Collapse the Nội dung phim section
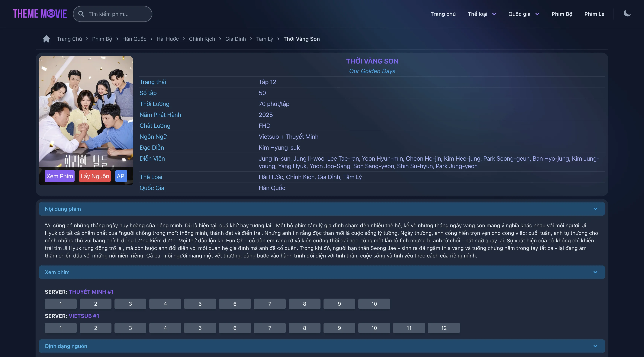This screenshot has height=357, width=644. 595,209
